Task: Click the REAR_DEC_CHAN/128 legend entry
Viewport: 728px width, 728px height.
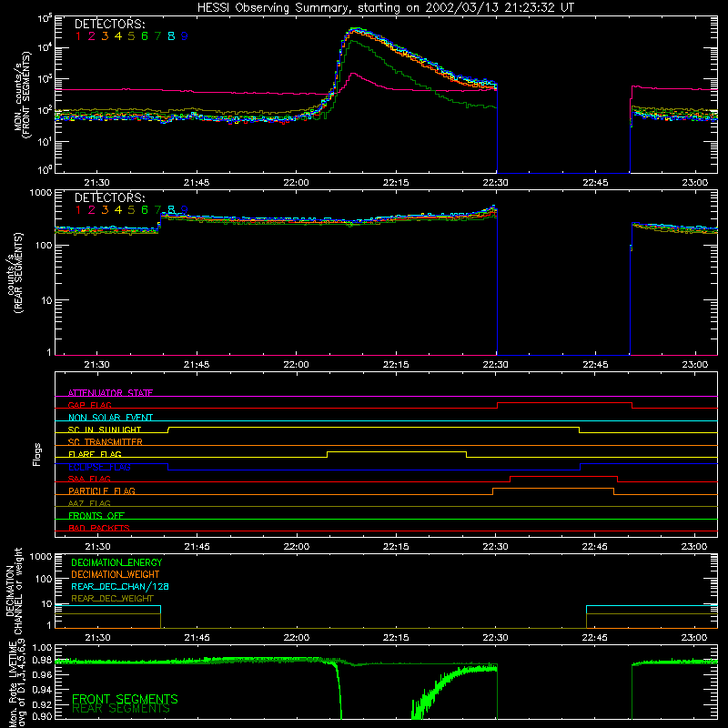Action: pos(120,586)
